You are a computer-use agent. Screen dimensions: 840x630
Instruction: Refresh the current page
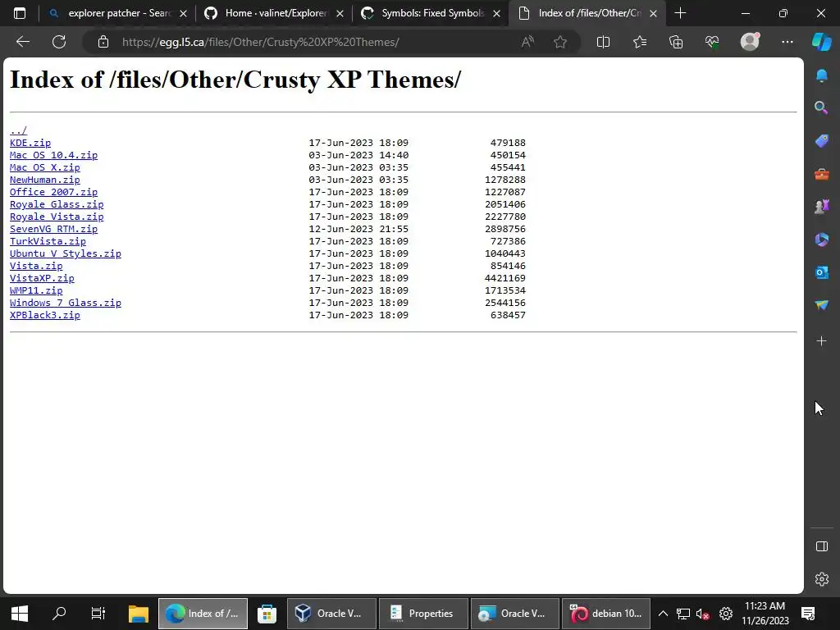click(59, 42)
